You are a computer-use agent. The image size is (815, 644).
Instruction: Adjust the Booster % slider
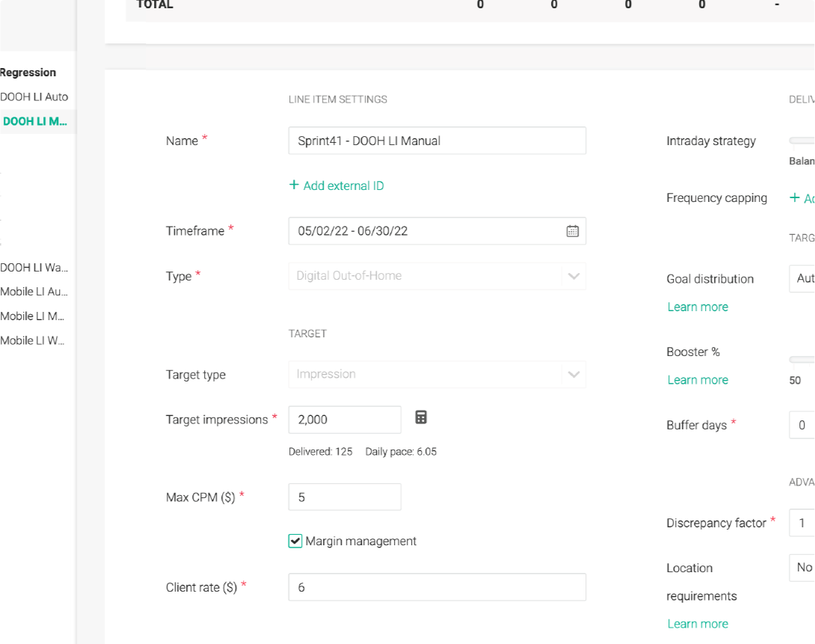tap(802, 360)
